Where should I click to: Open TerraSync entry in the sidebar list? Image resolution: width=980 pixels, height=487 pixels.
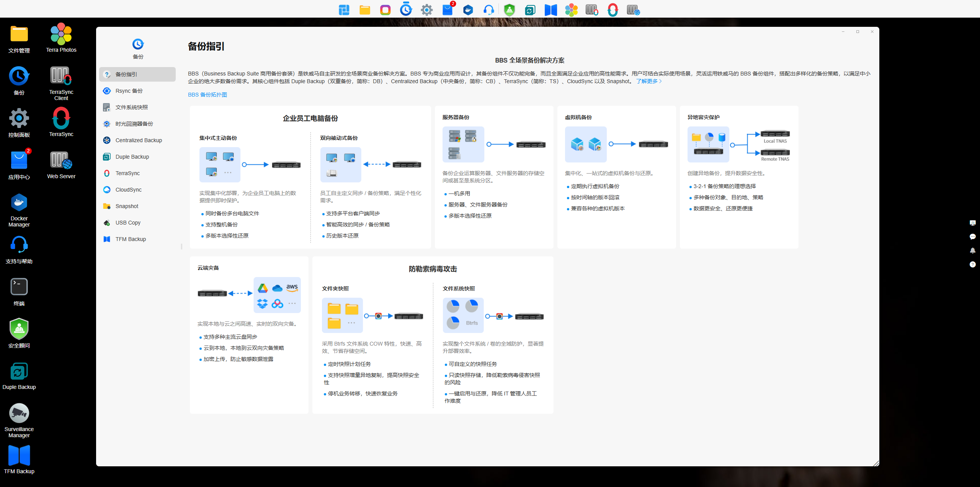click(x=137, y=173)
